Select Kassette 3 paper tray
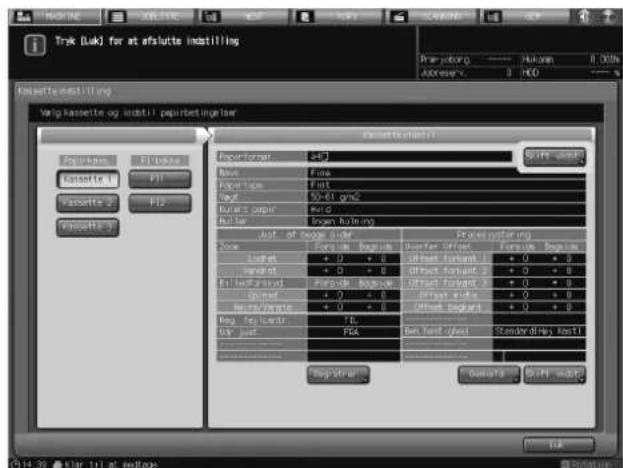The width and height of the screenshot is (623, 468). coord(88,227)
